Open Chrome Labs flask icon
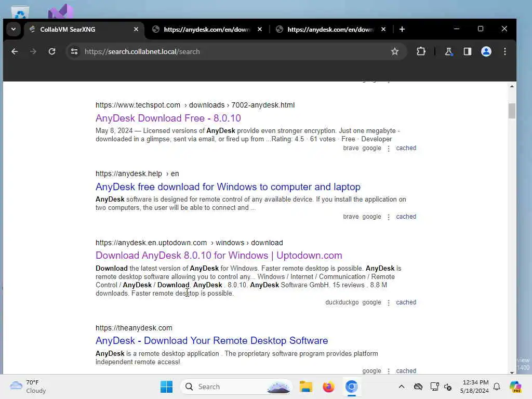The height and width of the screenshot is (399, 532). coord(448,51)
